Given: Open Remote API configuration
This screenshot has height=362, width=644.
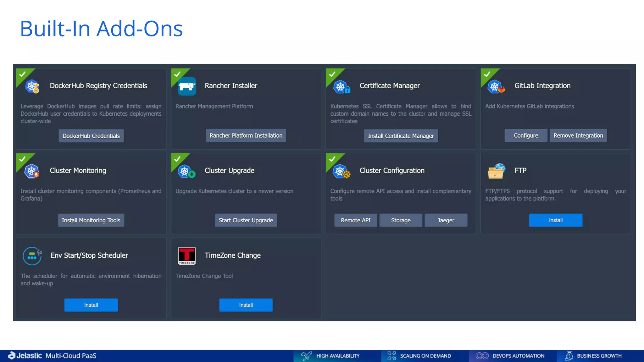Looking at the screenshot, I should tap(356, 220).
